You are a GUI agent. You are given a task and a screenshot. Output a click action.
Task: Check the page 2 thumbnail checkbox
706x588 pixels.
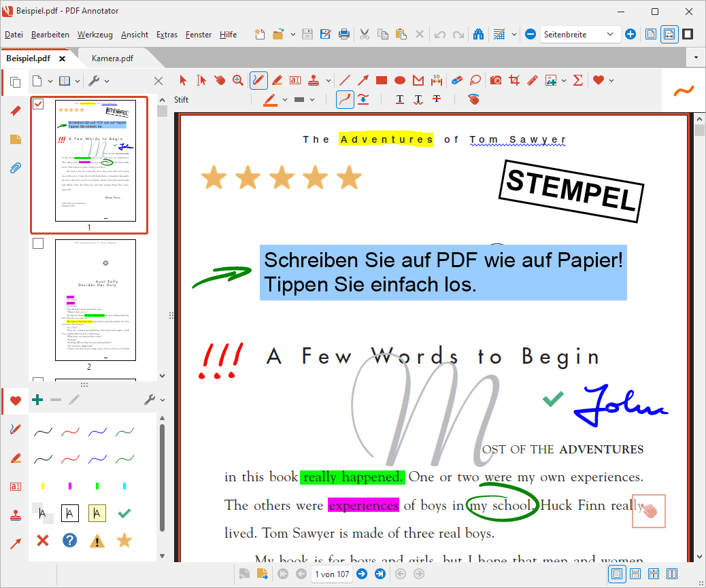[x=38, y=243]
